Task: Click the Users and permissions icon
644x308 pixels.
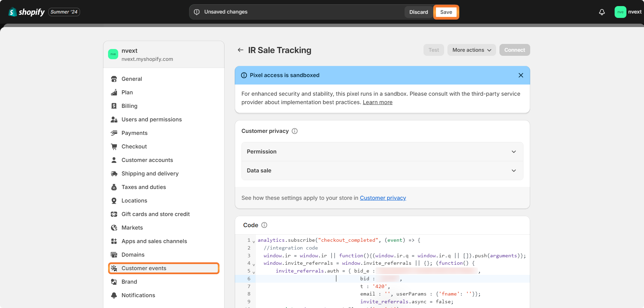Action: pos(114,119)
